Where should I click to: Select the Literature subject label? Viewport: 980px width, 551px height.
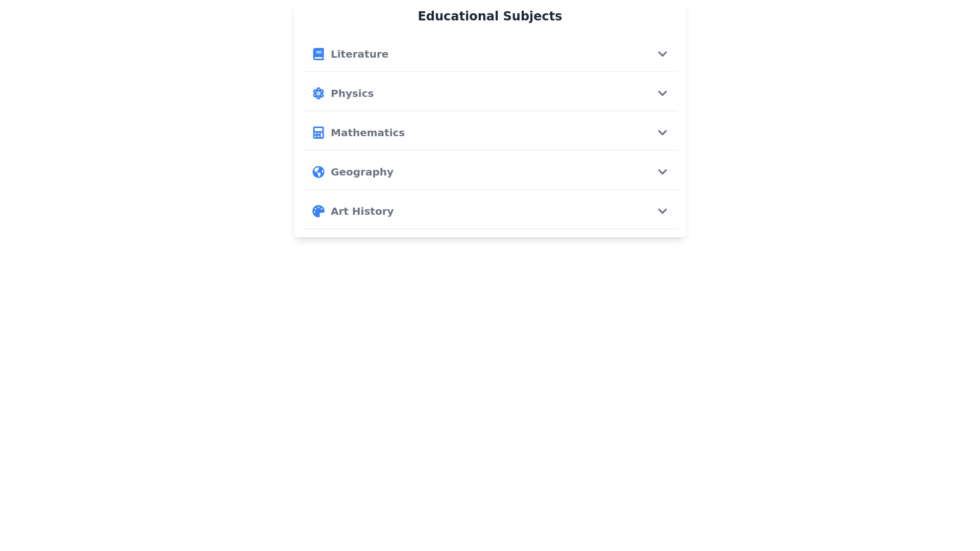[359, 54]
